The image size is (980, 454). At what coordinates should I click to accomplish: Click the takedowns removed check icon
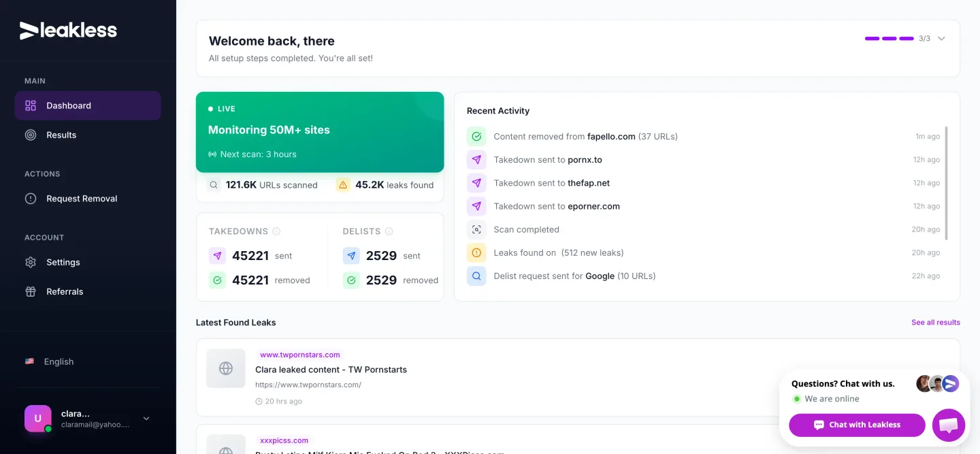click(217, 280)
